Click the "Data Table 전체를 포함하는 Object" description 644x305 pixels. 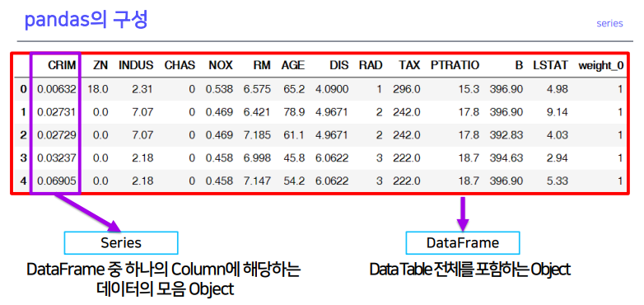click(x=470, y=270)
